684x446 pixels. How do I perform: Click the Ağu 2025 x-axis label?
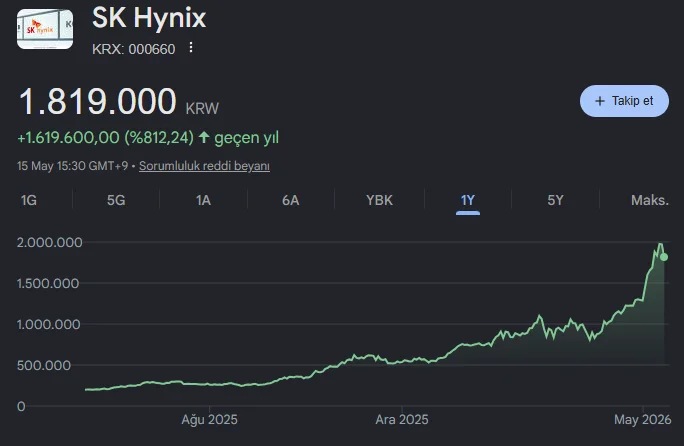click(209, 419)
